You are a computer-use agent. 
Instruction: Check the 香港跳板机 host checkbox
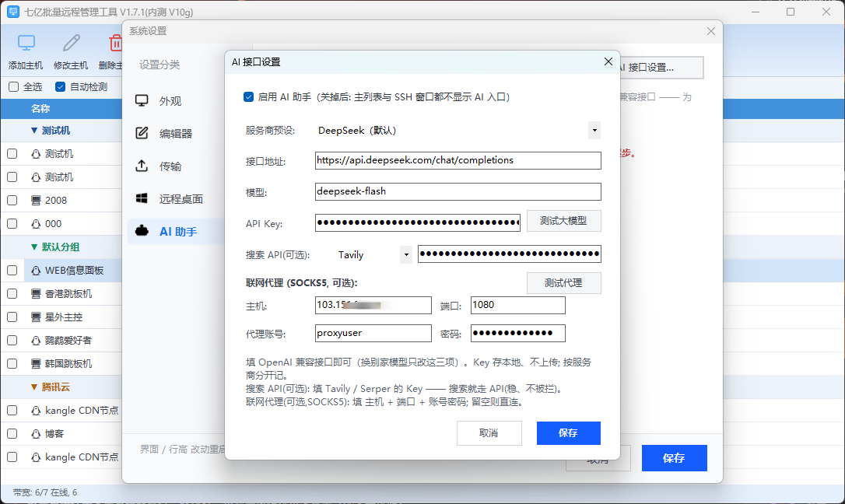tap(12, 293)
